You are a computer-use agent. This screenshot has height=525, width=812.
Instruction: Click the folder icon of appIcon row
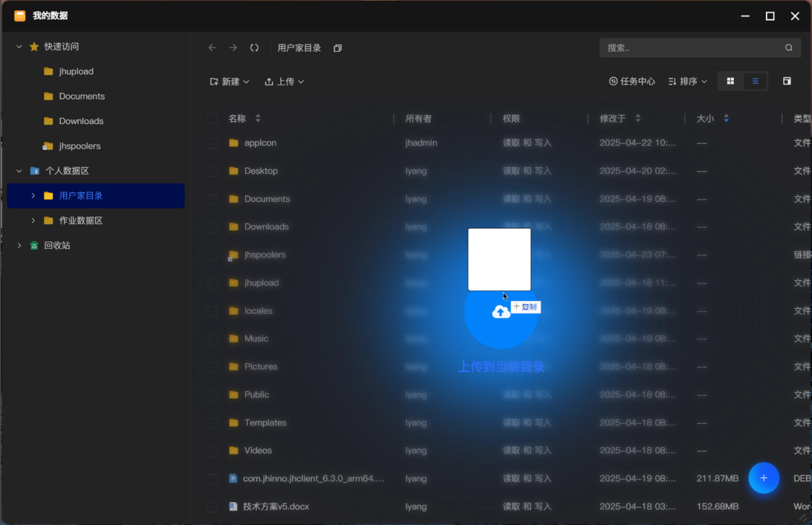[234, 143]
